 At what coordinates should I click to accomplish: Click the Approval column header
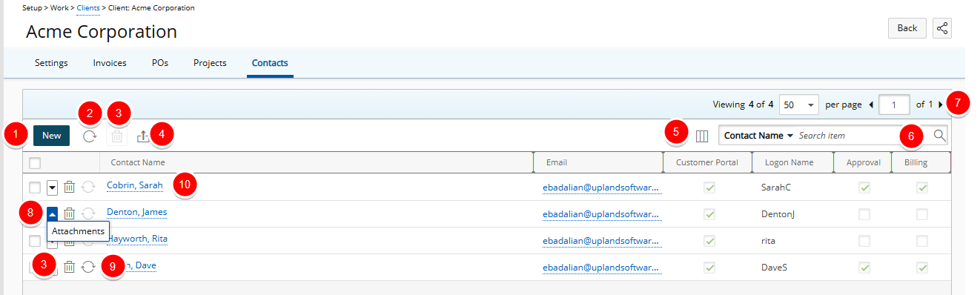click(x=864, y=162)
